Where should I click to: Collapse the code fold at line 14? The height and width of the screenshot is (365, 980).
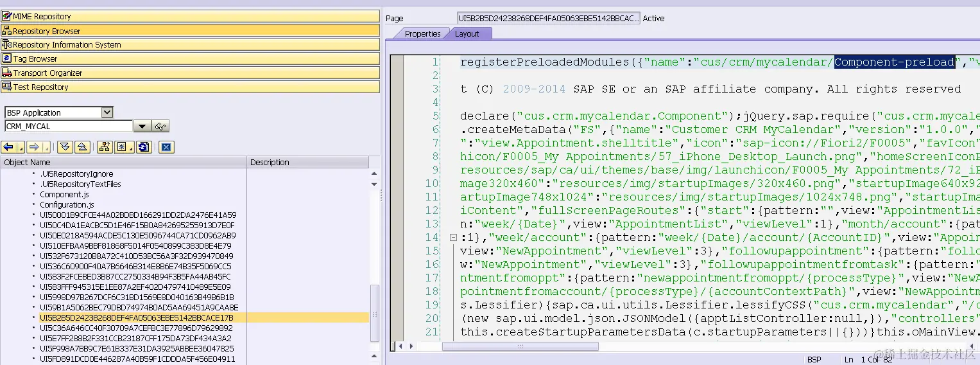(453, 237)
